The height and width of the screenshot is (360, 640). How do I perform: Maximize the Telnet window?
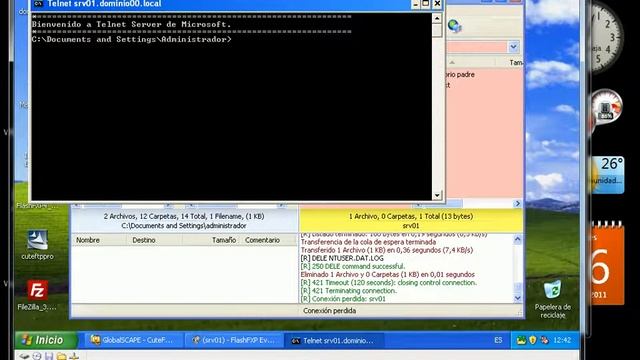[x=426, y=4]
